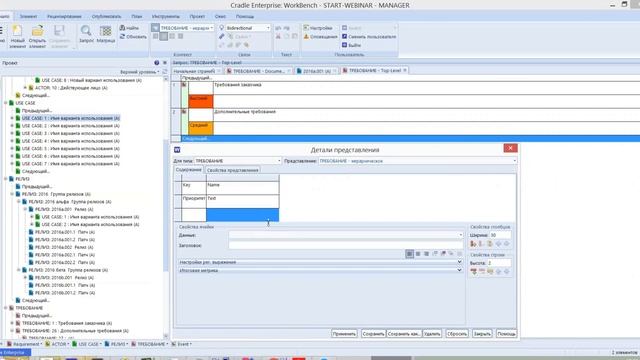This screenshot has width=640, height=360.
Task: Click the first row properties icon under Высота
Action: pos(473,271)
